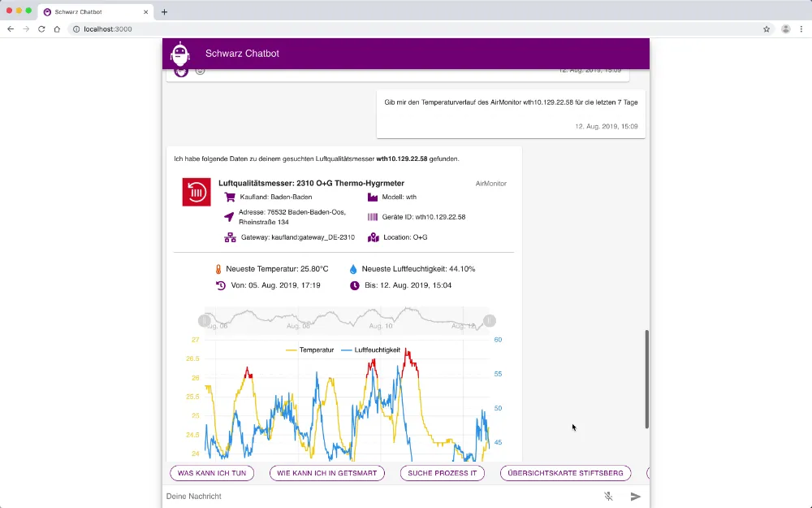Click the factory icon next to Modell
The image size is (812, 508).
click(x=373, y=197)
